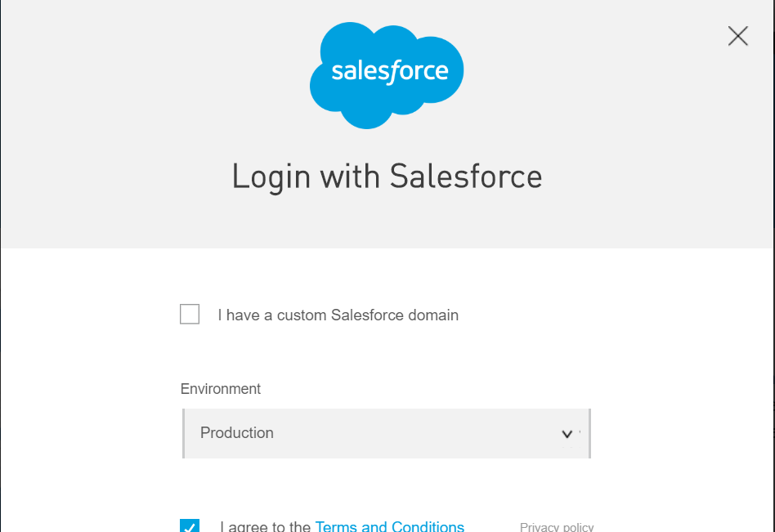
Task: Expand the environment list showing Production
Action: pos(386,433)
